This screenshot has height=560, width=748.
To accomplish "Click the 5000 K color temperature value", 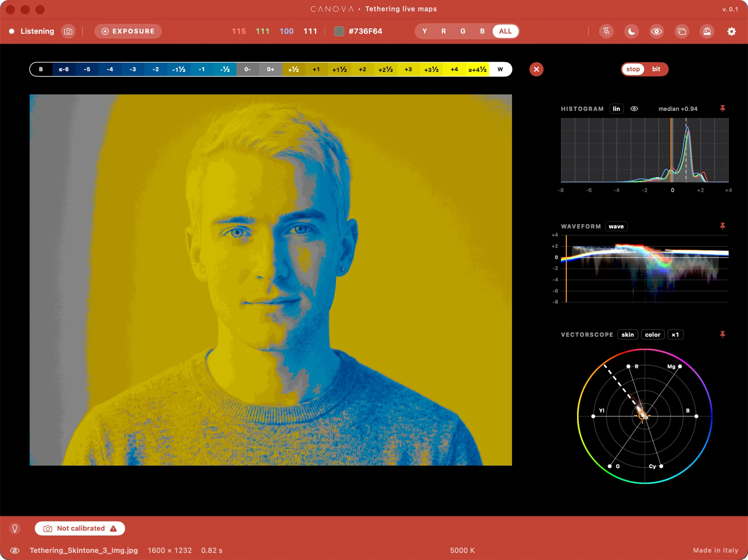I will (x=462, y=550).
